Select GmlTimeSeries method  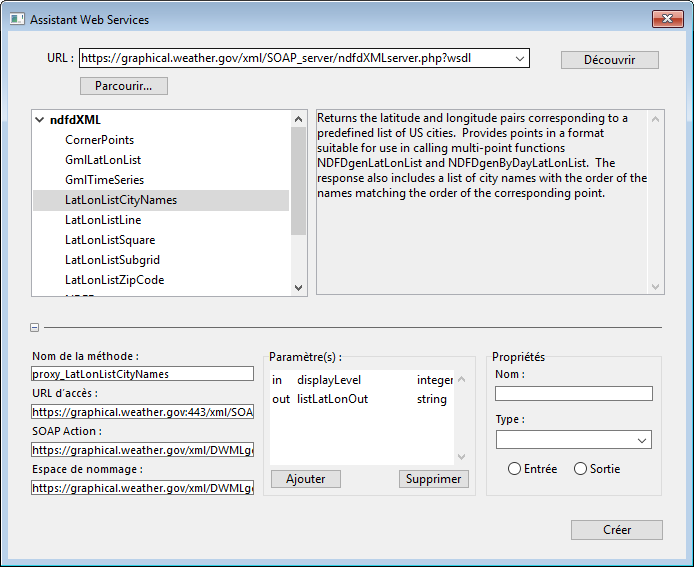pyautogui.click(x=104, y=180)
